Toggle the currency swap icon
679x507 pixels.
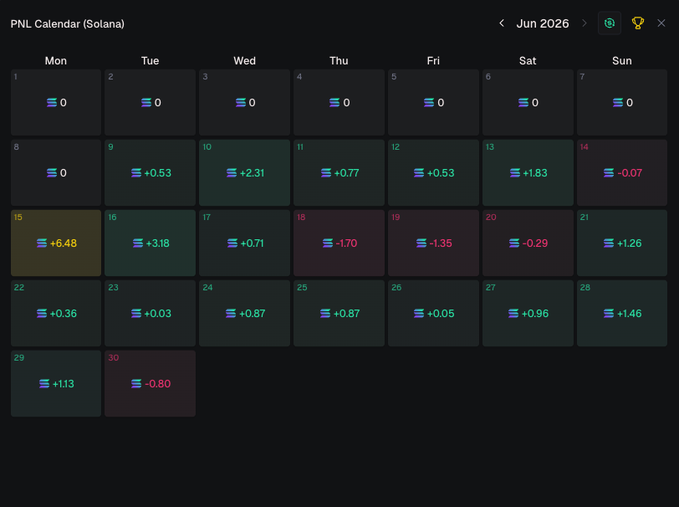609,23
